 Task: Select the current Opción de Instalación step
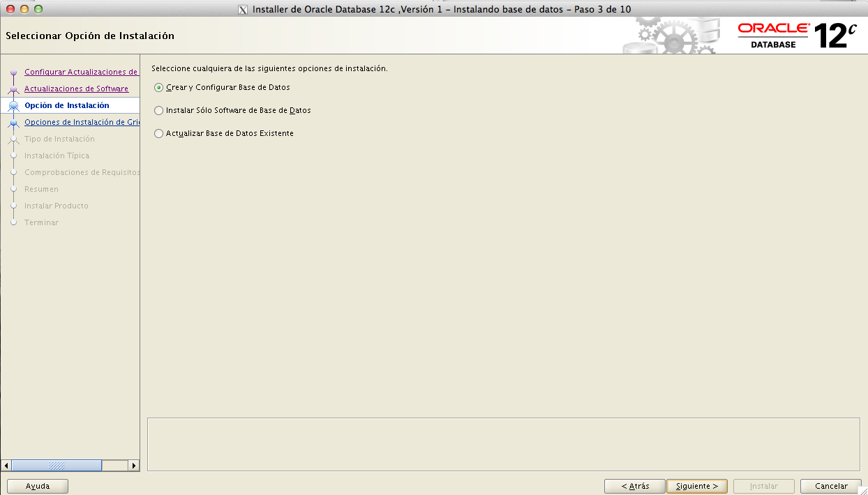(x=66, y=105)
